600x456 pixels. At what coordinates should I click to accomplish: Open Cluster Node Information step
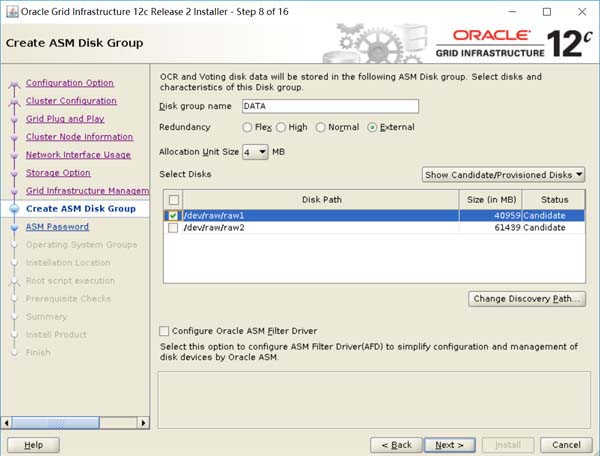coord(80,137)
